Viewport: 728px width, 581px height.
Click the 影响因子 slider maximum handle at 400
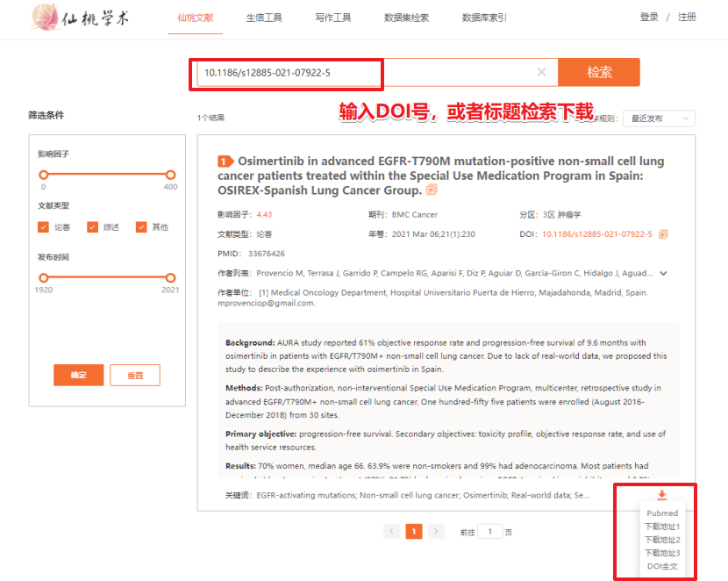170,175
